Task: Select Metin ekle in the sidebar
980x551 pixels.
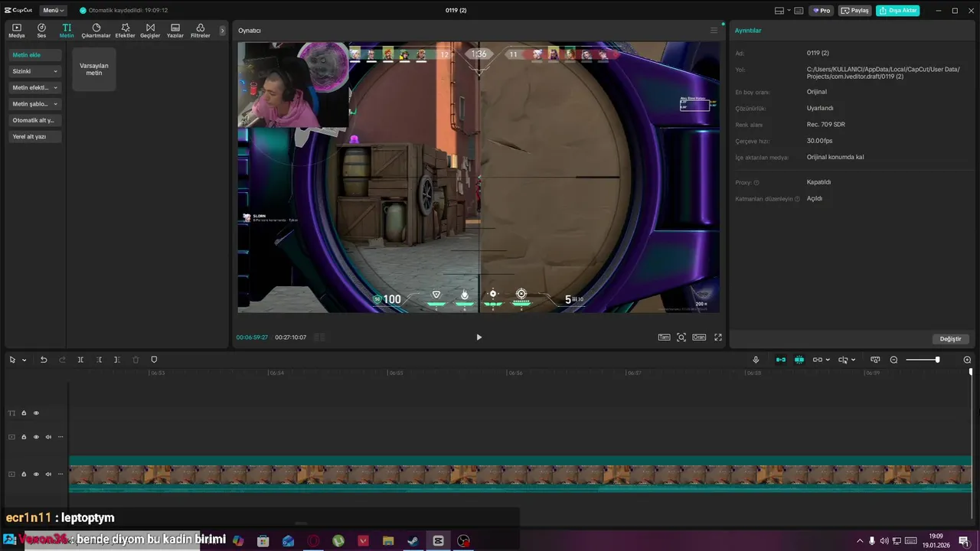Action: 35,55
